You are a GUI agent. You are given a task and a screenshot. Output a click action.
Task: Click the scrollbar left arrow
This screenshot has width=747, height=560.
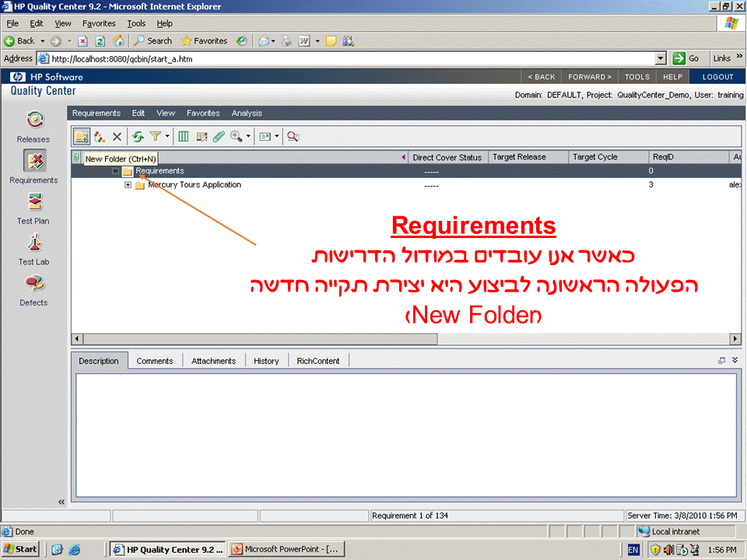pyautogui.click(x=77, y=339)
